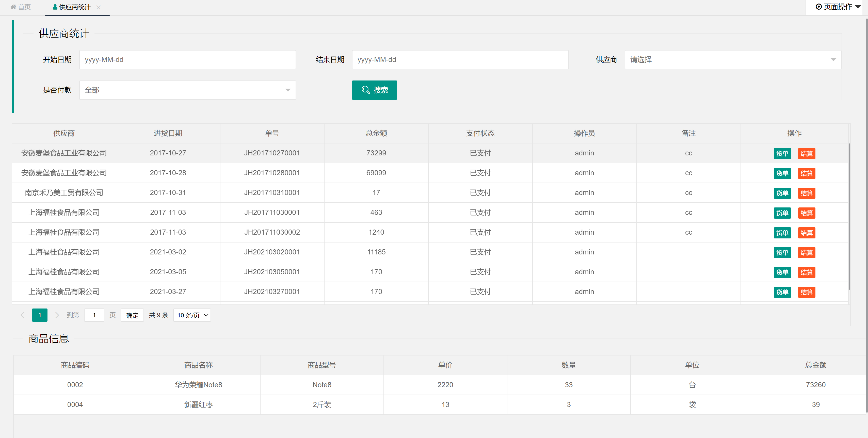The height and width of the screenshot is (438, 868).
Task: Click the 开始日期 date input field
Action: click(x=187, y=60)
